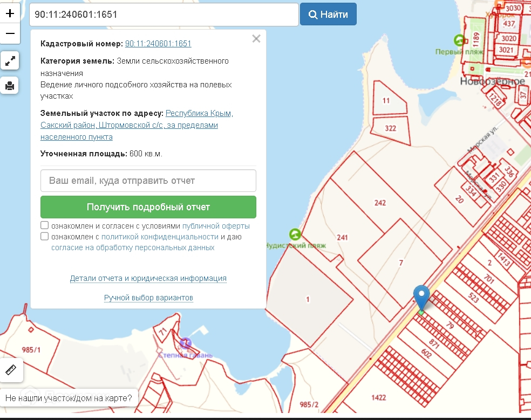531x420 pixels.
Task: Click the Найти search button
Action: pyautogui.click(x=328, y=14)
